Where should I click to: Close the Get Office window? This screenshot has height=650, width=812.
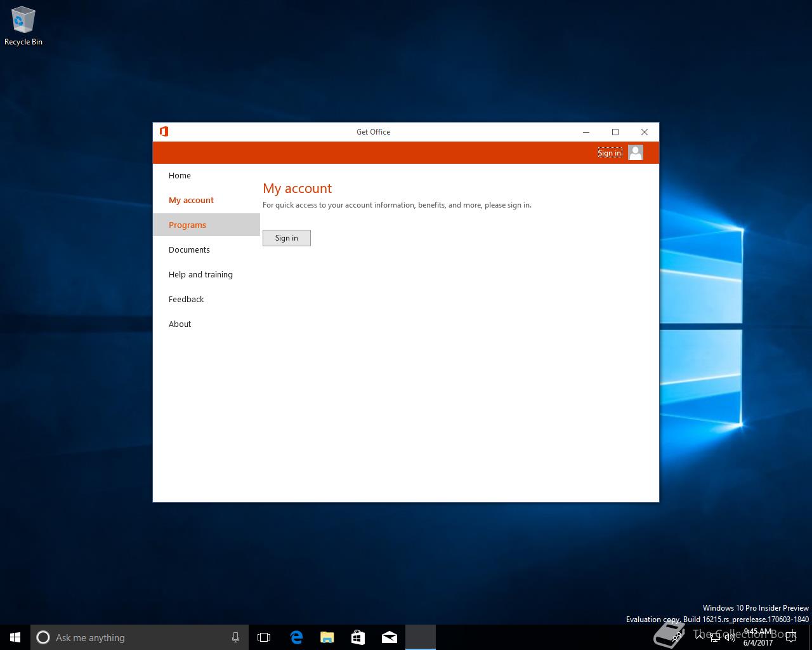pyautogui.click(x=645, y=132)
